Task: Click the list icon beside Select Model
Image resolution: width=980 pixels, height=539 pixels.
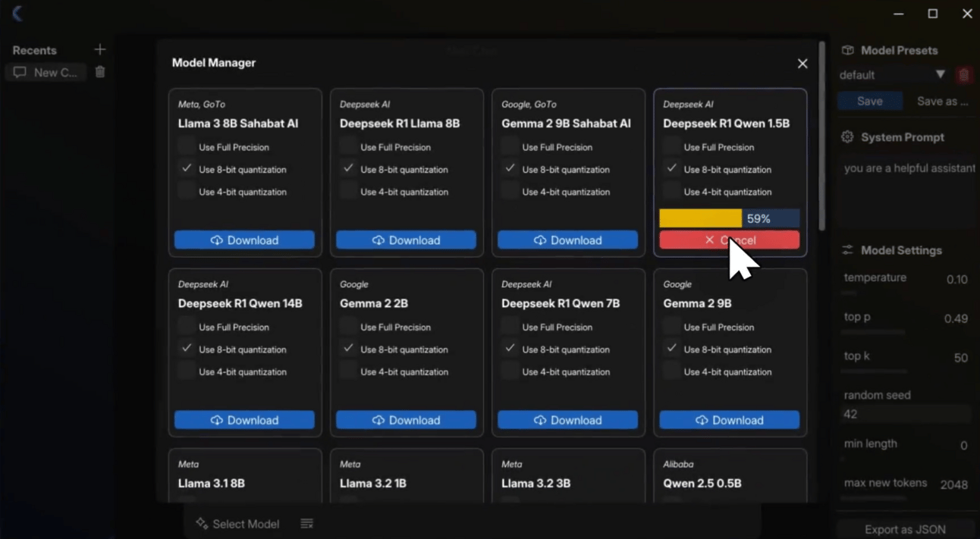Action: point(306,524)
